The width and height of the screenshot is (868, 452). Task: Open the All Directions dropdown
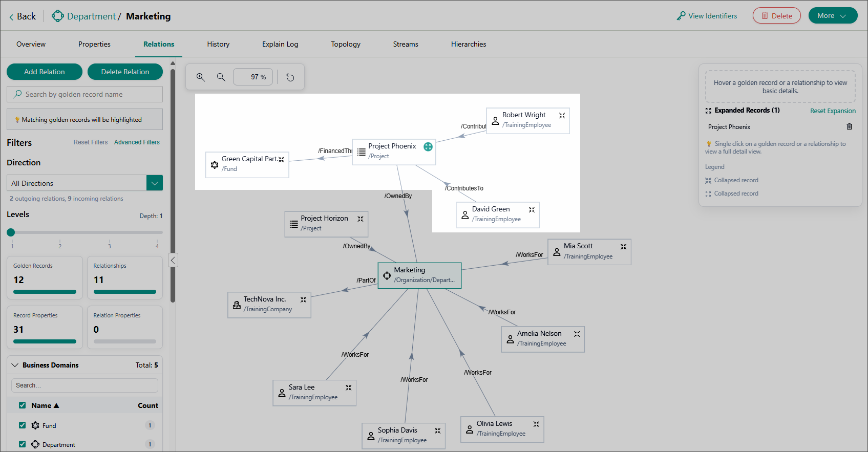[155, 183]
